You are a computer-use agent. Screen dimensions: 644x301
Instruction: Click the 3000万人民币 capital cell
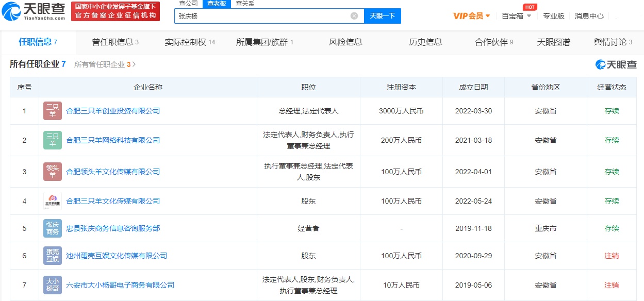point(401,111)
